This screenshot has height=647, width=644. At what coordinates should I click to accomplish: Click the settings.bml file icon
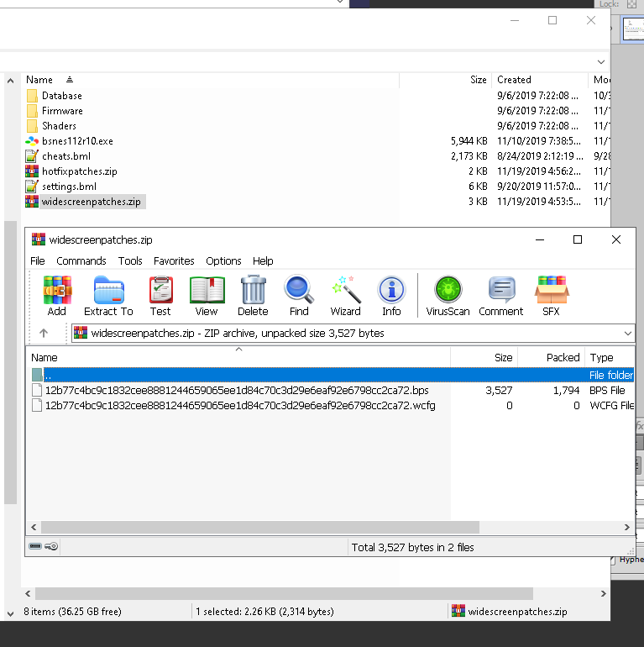click(x=32, y=187)
